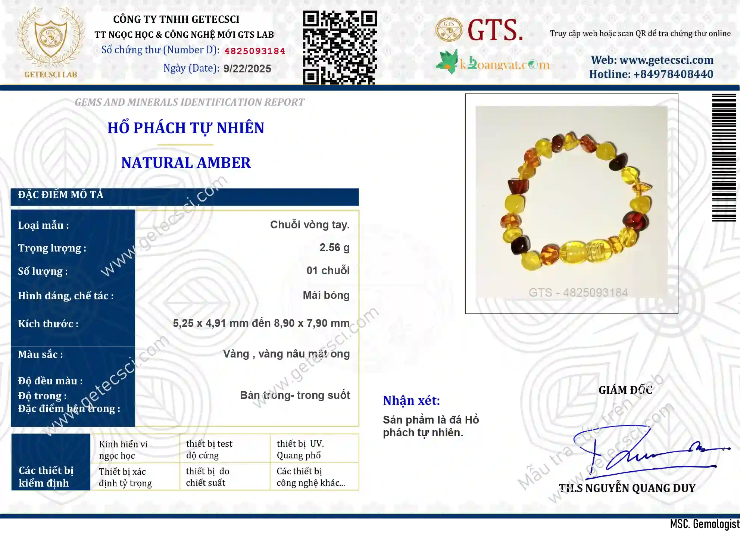
Task: Click the vertical barcode on the right edge
Action: (x=724, y=157)
